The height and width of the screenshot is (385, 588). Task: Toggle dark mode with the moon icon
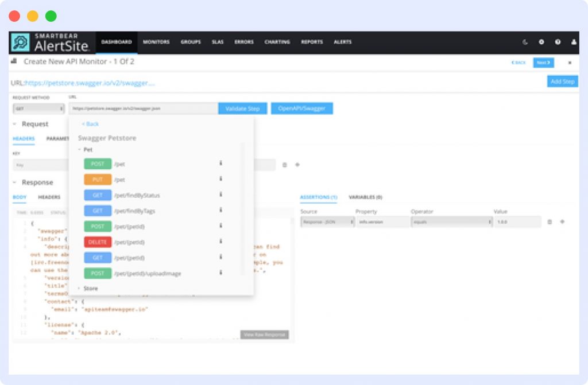[x=524, y=42]
